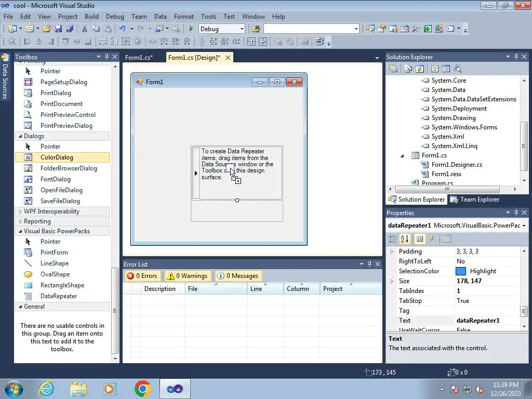
Task: Open Data Sources side tab
Action: (x=5, y=77)
